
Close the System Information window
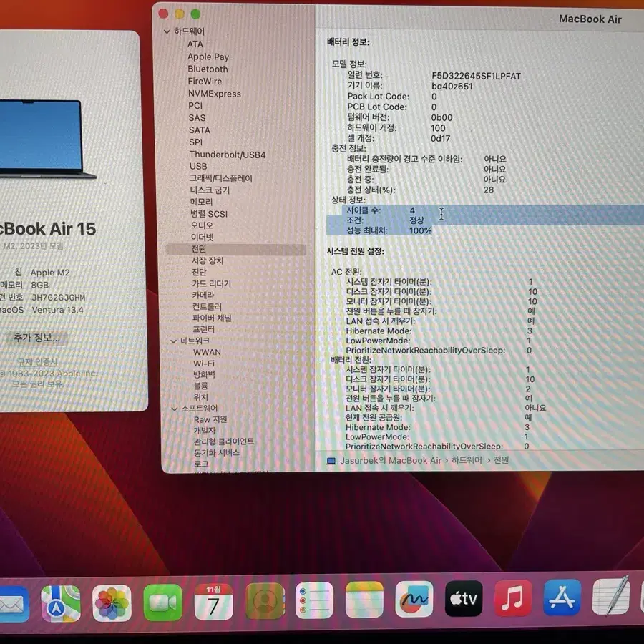pyautogui.click(x=163, y=14)
